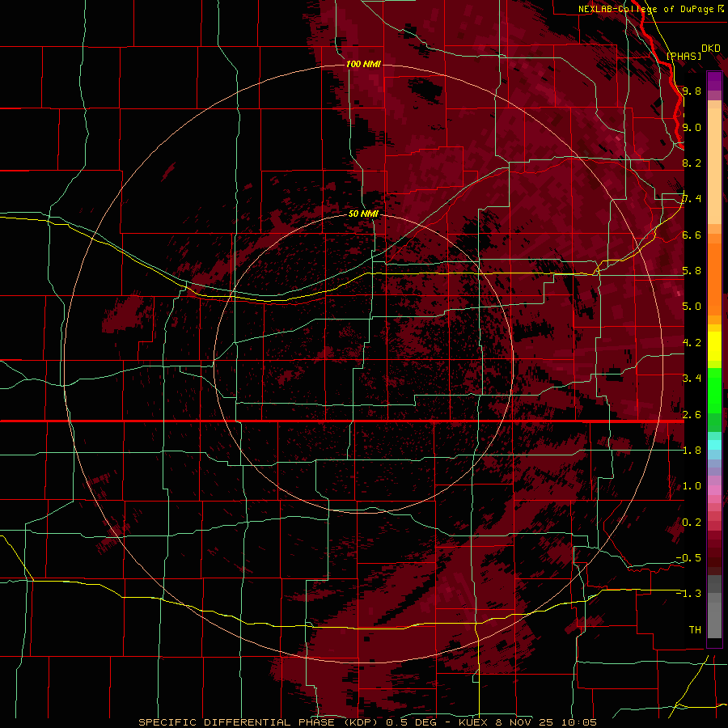Click the 4.2 value on the color scale
This screenshot has height=728, width=728.
point(692,342)
